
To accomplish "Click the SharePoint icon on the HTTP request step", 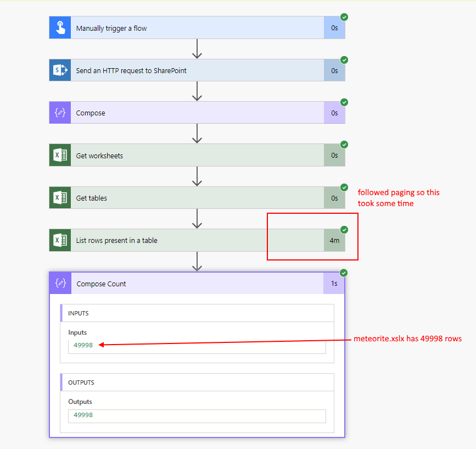I will point(60,70).
